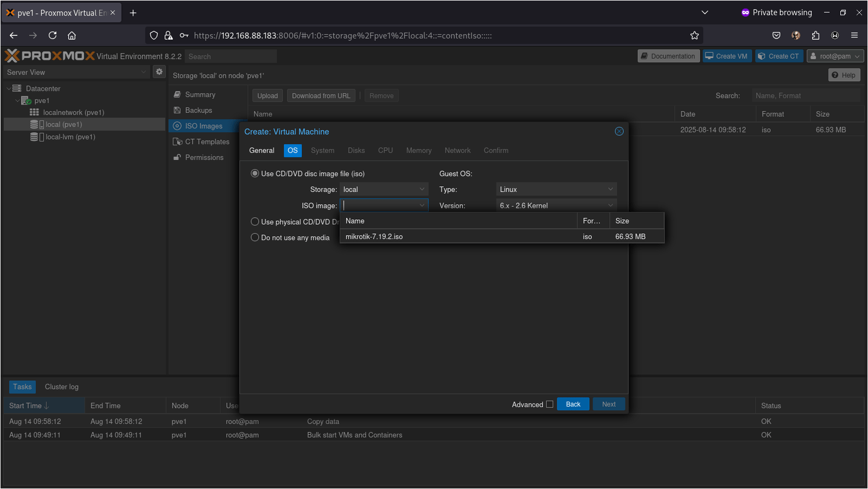This screenshot has height=489, width=868.
Task: Select Use CD/DVD disc image file radio
Action: point(254,174)
